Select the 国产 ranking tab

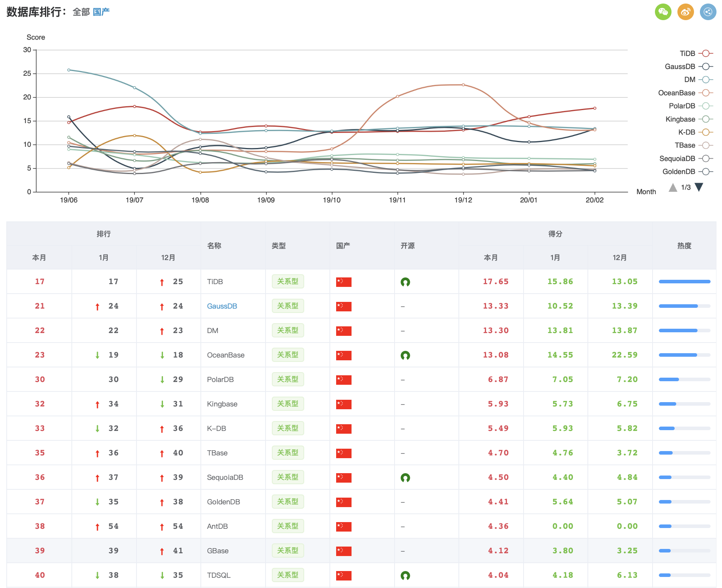pyautogui.click(x=101, y=12)
